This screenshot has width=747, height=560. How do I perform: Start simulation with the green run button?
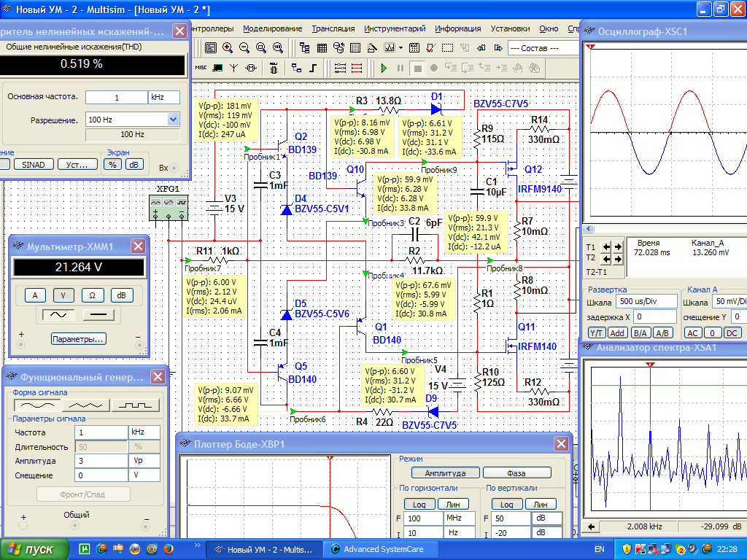click(384, 68)
